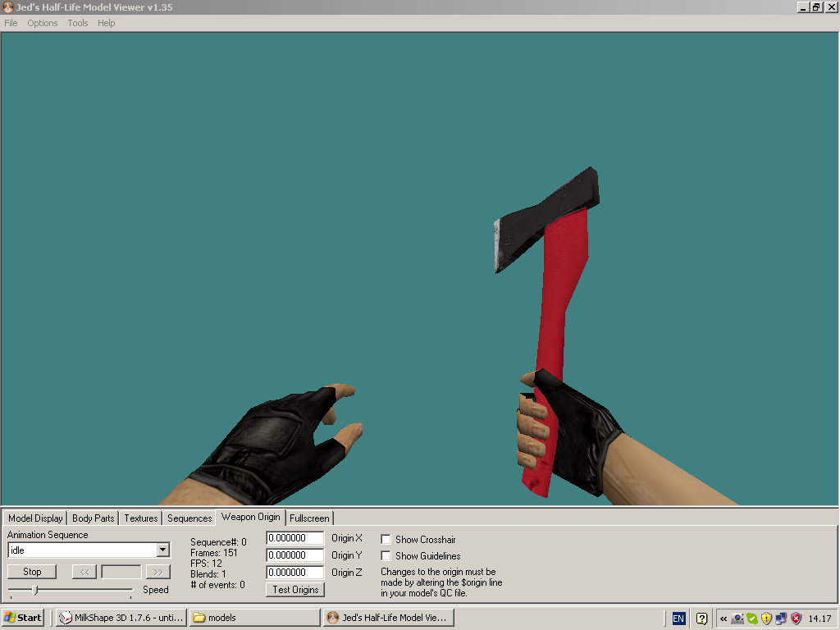Image resolution: width=840 pixels, height=630 pixels.
Task: Click the Origin X value field
Action: click(x=295, y=538)
